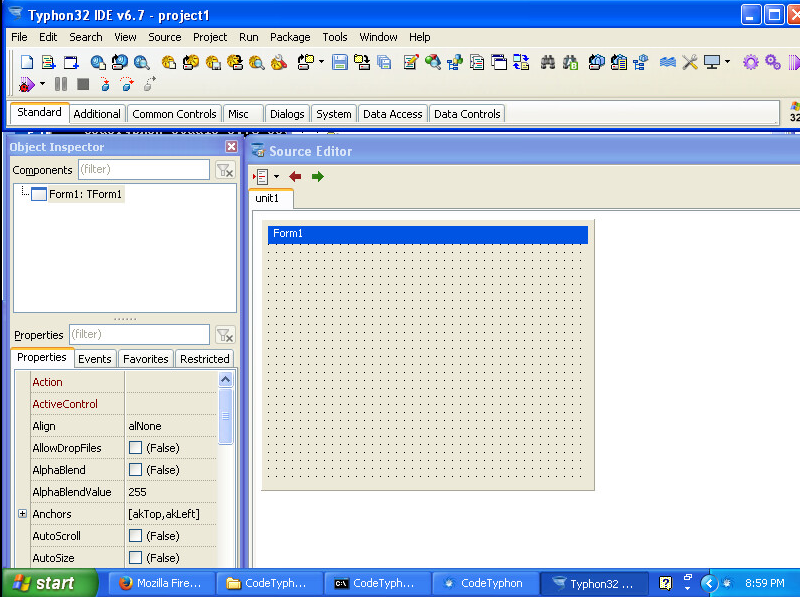Open the Package menu
Viewport: 800px width, 597px height.
coord(290,37)
